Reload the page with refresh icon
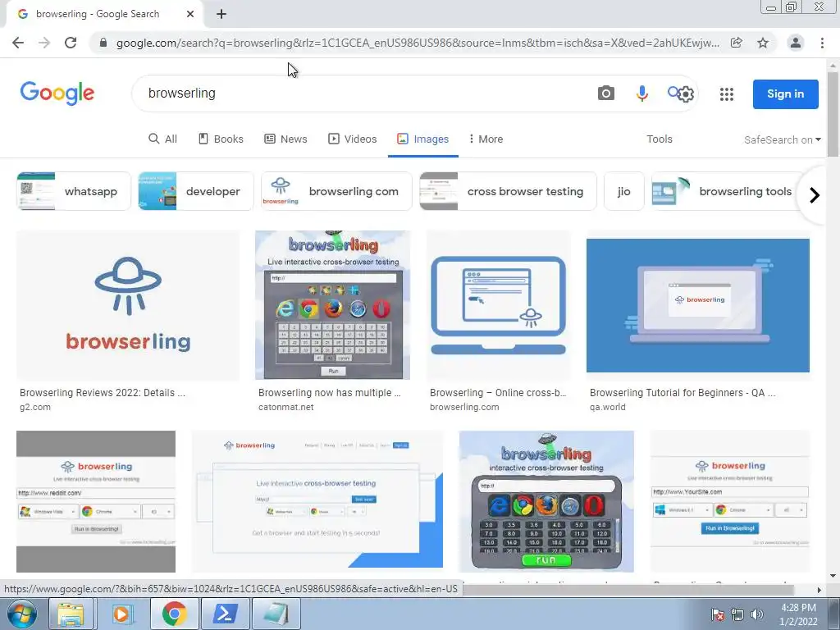The image size is (840, 630). [x=71, y=43]
